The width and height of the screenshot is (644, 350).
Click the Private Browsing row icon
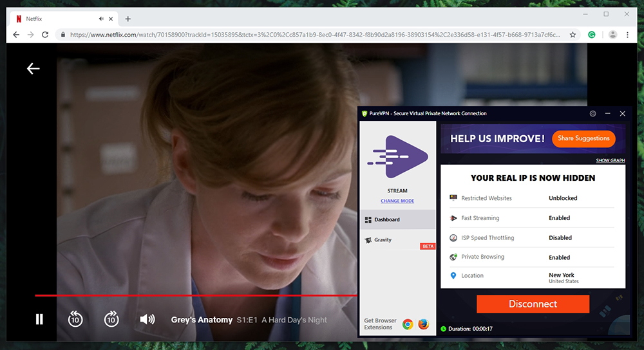coord(453,257)
